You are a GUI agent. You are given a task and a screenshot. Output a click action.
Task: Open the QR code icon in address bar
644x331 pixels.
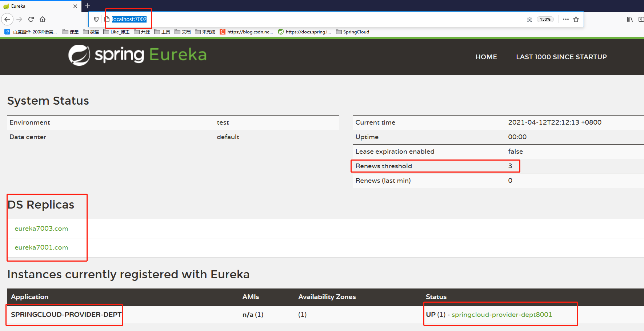529,19
